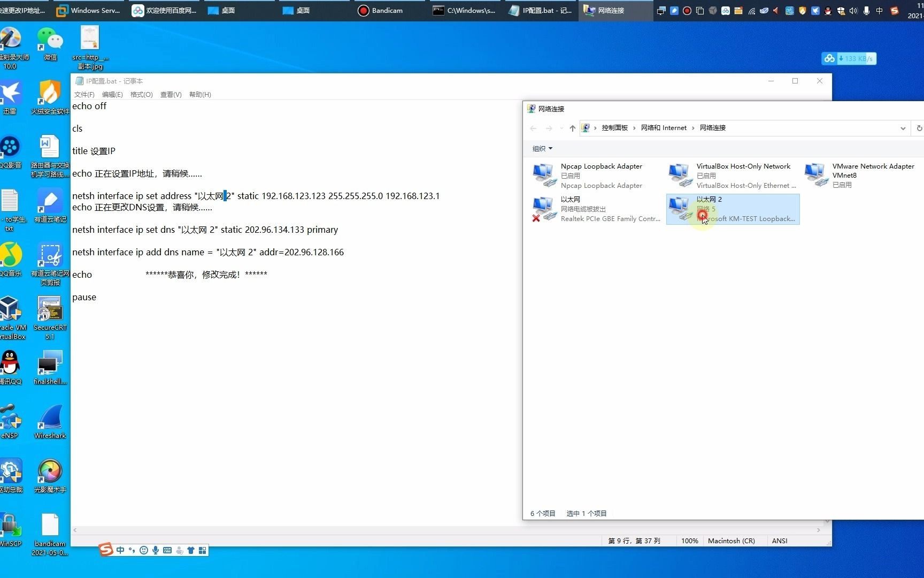The height and width of the screenshot is (578, 924).
Task: Expand chevron after 网络和 Internet breadcrumb
Action: click(x=693, y=128)
